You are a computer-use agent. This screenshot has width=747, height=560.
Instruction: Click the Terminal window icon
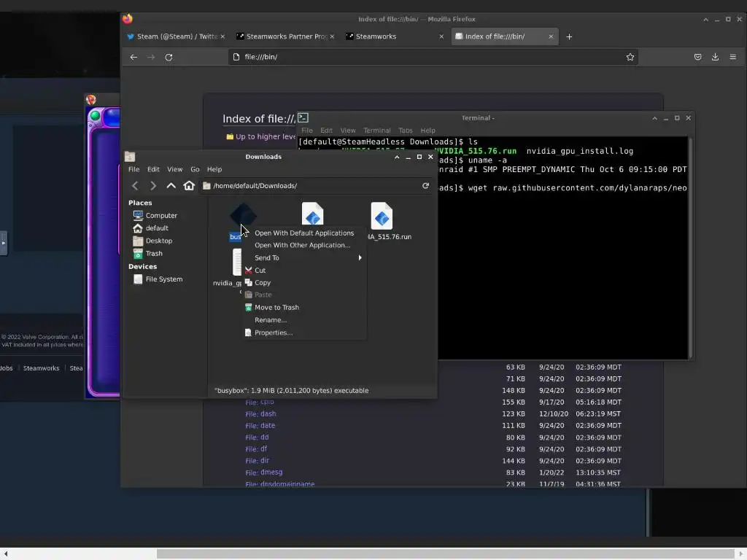pos(303,117)
